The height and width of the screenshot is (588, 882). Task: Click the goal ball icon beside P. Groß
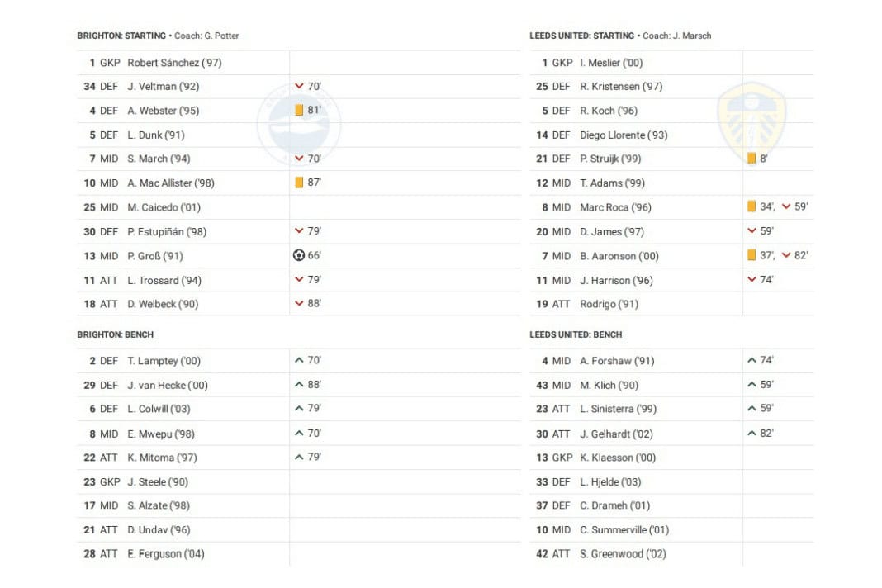coord(299,256)
